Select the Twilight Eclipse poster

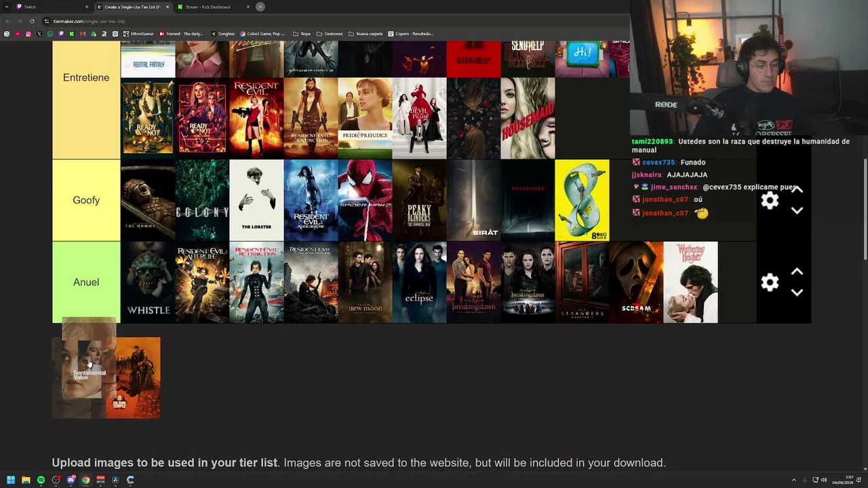419,283
